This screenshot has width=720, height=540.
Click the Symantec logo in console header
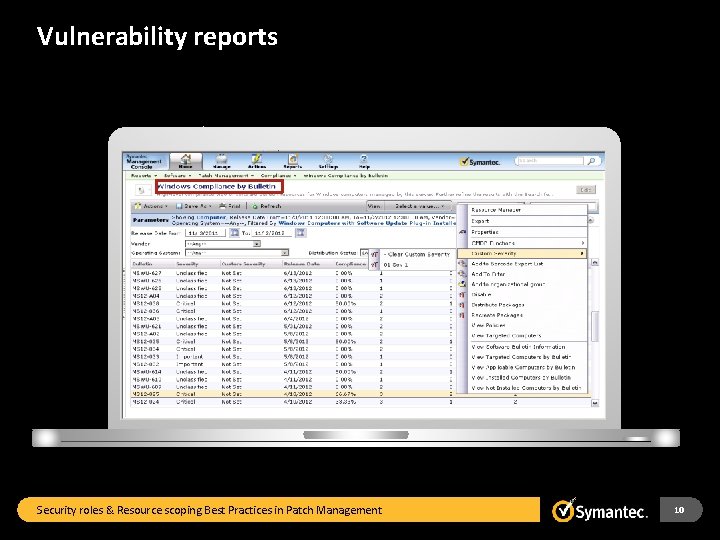coord(480,162)
